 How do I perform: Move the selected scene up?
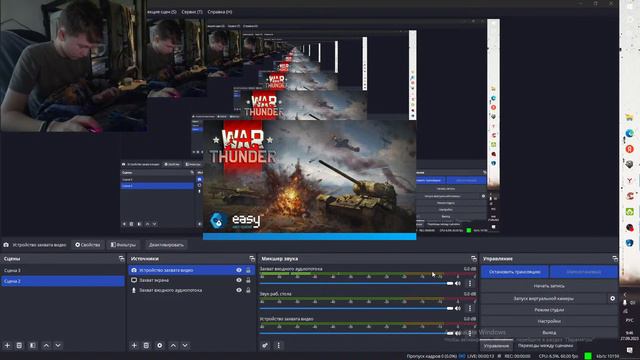coord(46,345)
